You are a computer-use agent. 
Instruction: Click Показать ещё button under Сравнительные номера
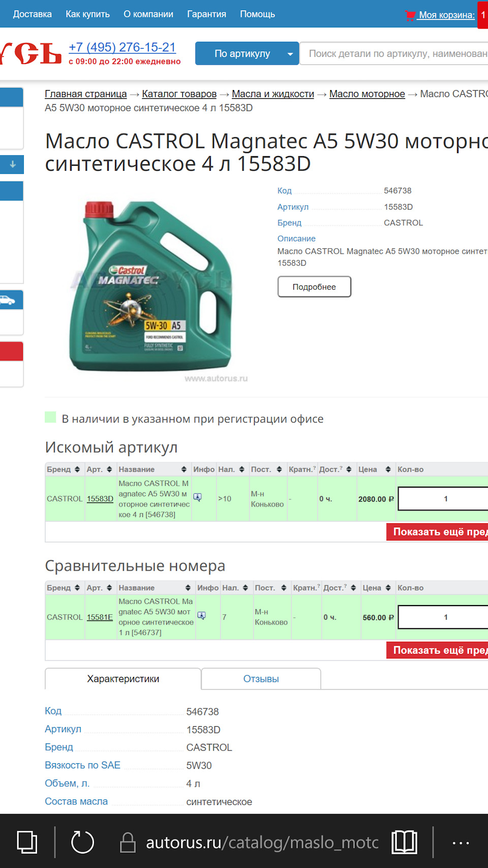tap(437, 650)
